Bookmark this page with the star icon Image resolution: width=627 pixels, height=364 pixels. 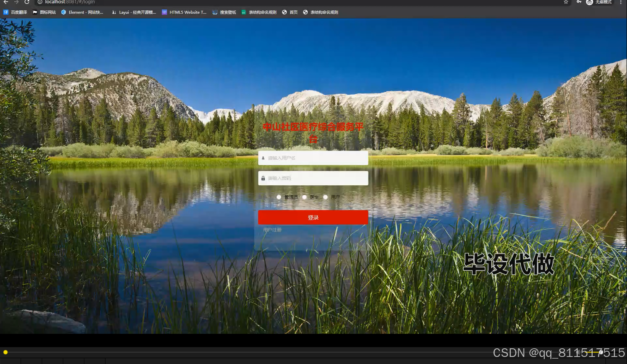pyautogui.click(x=566, y=2)
